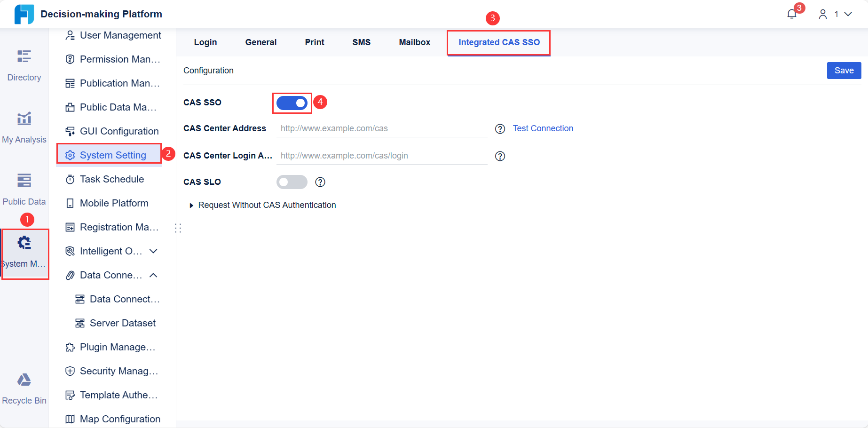This screenshot has width=868, height=428.
Task: Open the User Management section
Action: (x=120, y=35)
